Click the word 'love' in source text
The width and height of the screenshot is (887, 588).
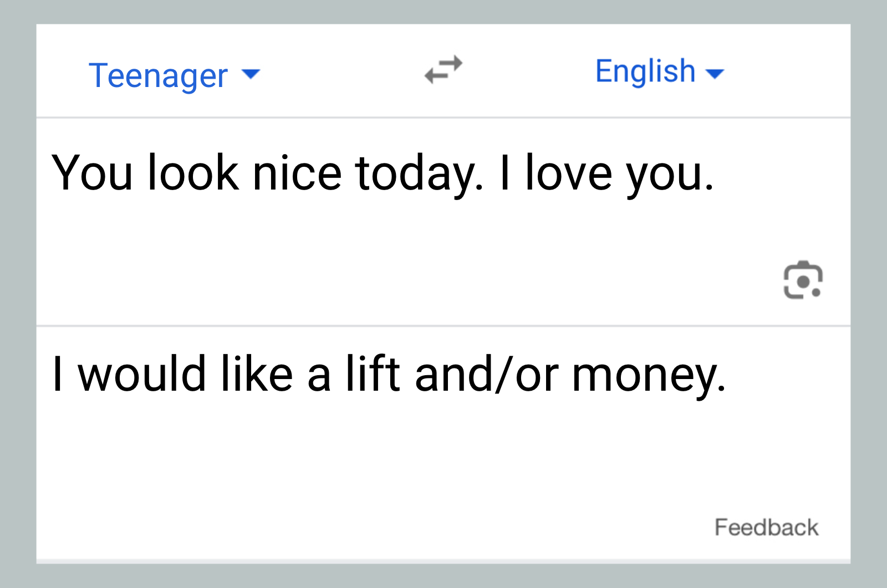tap(568, 173)
